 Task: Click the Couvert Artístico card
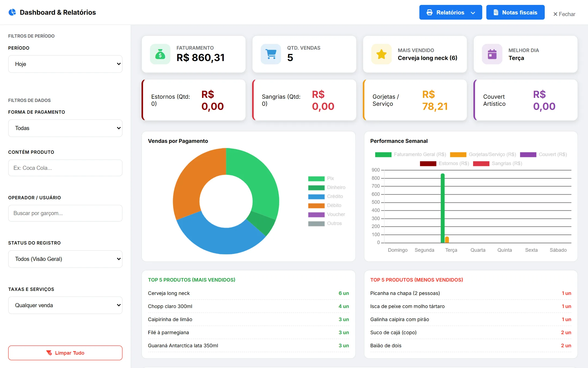[525, 100]
